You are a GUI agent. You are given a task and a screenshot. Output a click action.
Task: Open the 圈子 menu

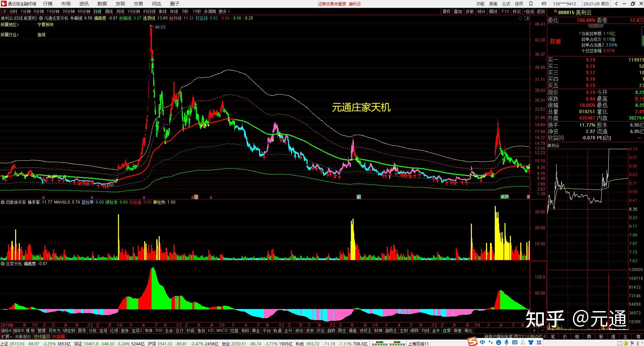click(175, 4)
